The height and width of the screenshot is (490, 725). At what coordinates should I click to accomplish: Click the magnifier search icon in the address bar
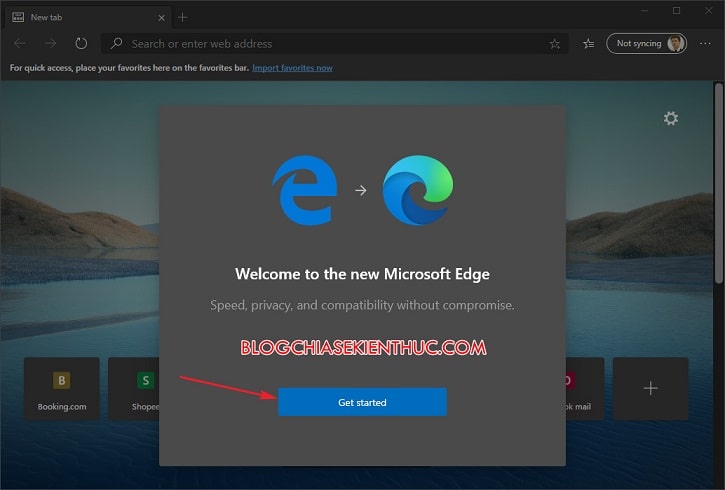[117, 43]
